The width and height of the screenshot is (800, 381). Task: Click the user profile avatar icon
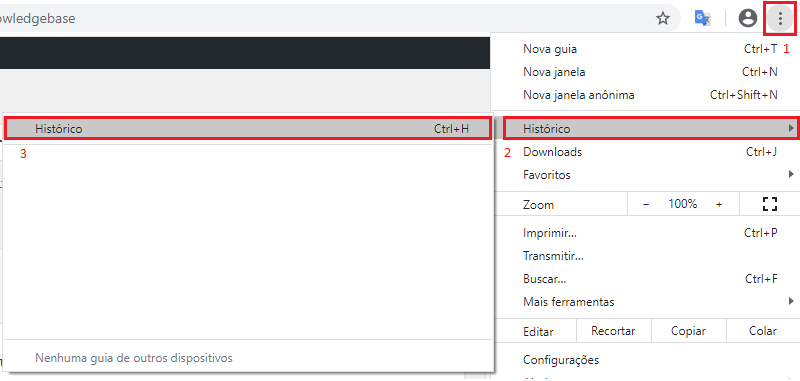[748, 19]
